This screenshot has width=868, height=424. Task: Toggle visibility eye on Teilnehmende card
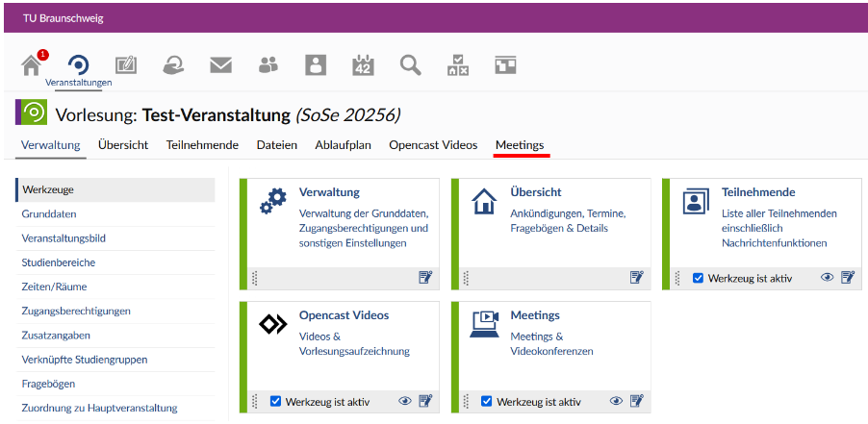[x=827, y=278]
